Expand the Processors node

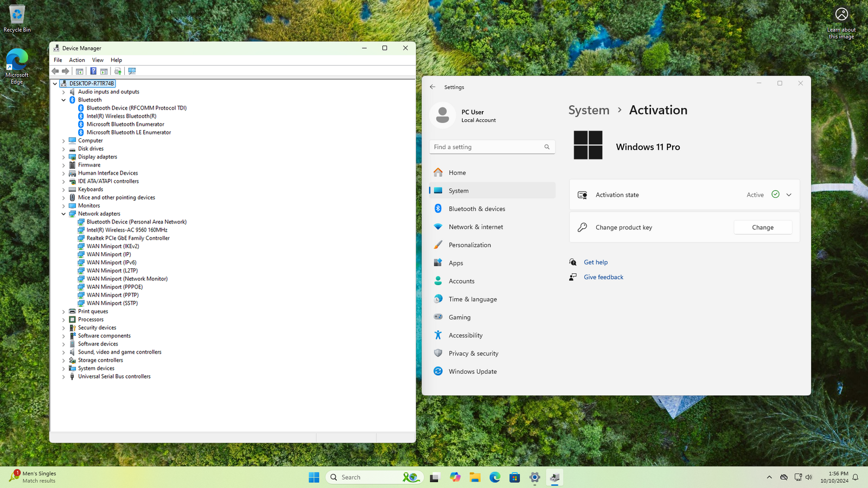(63, 319)
